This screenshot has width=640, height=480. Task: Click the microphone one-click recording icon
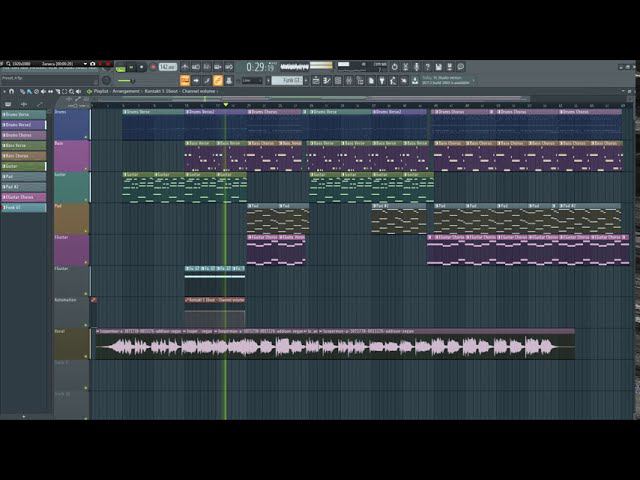click(x=416, y=67)
